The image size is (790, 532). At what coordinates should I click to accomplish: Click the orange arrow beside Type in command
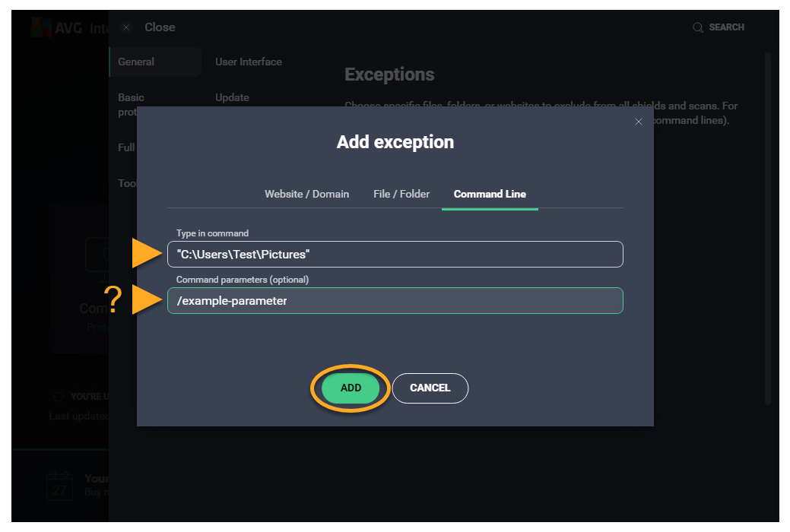click(x=145, y=254)
